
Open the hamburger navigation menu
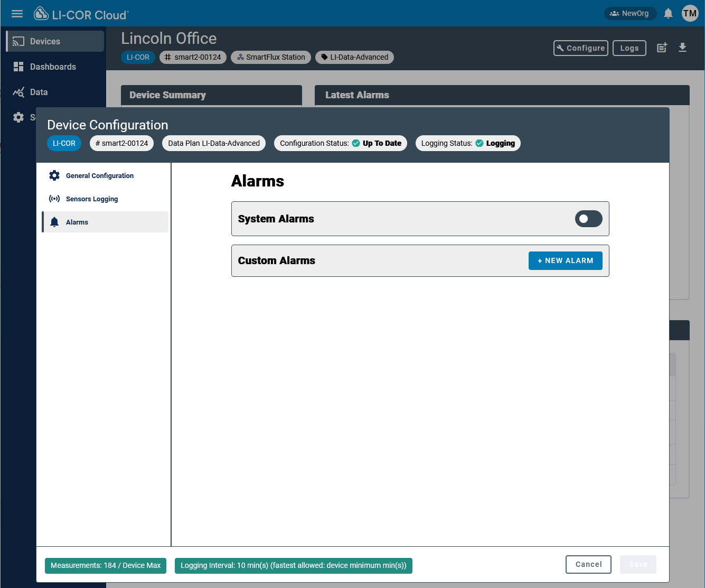pos(17,14)
